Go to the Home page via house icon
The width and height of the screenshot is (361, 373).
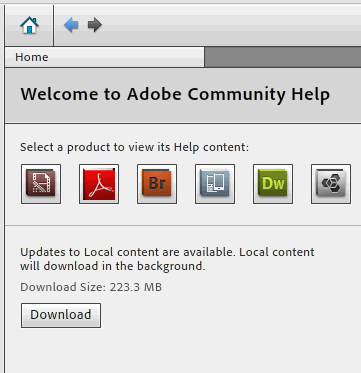pyautogui.click(x=29, y=25)
